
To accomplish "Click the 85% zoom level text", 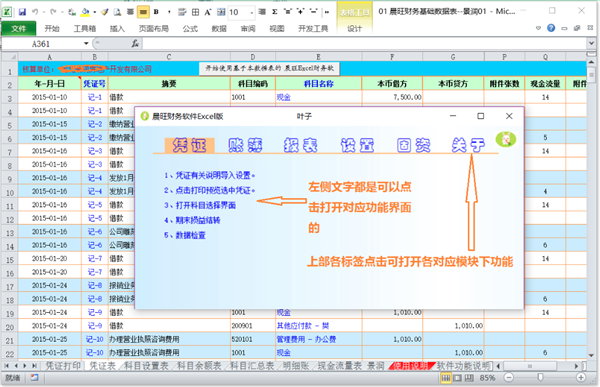I will 487,378.
